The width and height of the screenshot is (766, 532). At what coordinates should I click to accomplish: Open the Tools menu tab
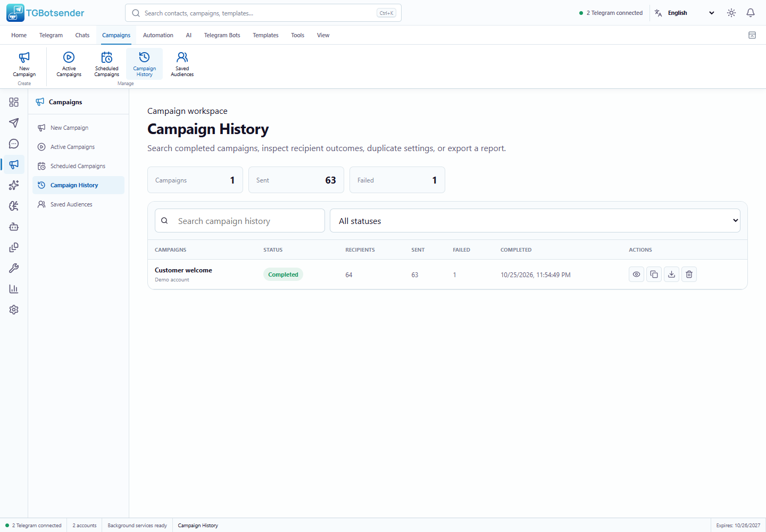[297, 35]
